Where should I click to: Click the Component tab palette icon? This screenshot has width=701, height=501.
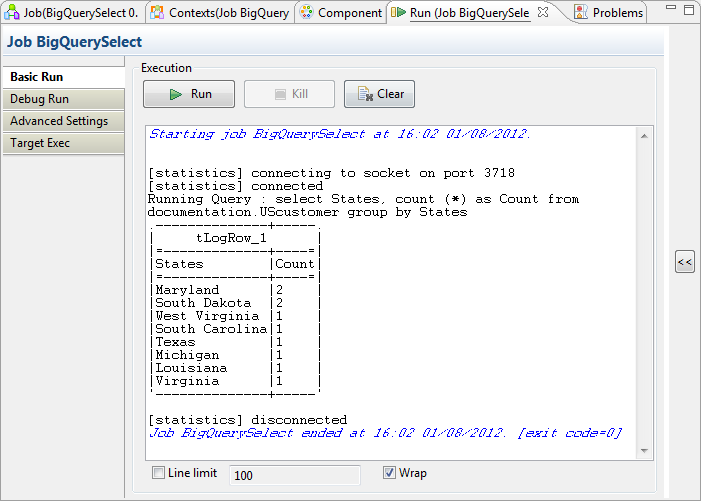307,13
